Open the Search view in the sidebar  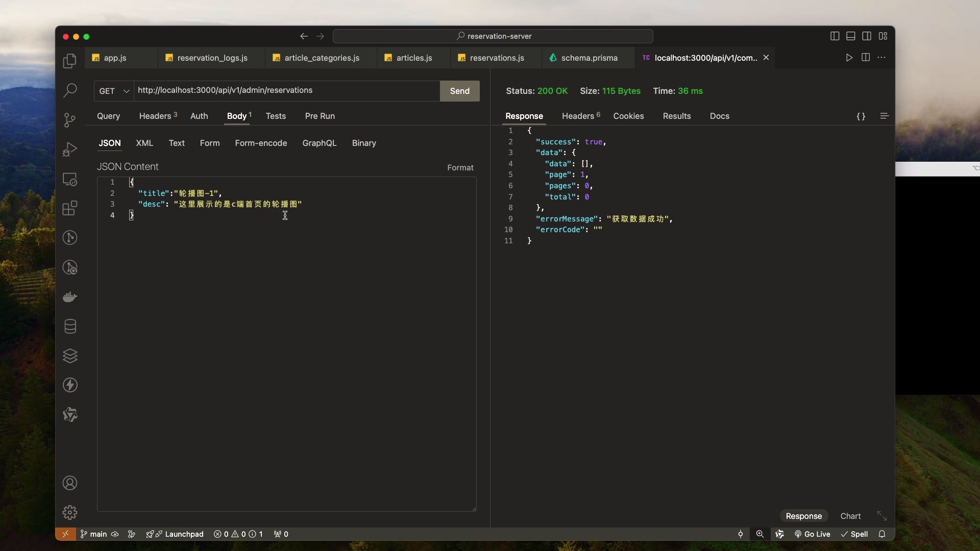pyautogui.click(x=70, y=90)
